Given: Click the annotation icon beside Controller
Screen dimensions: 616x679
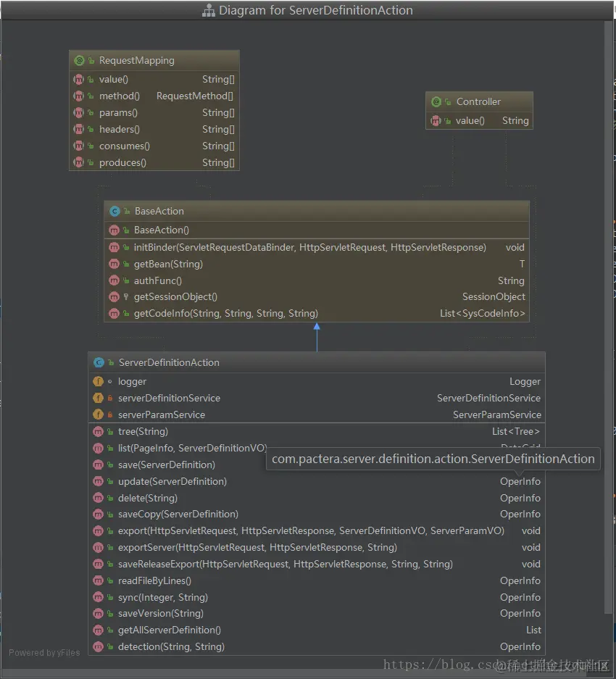Looking at the screenshot, I should pyautogui.click(x=436, y=101).
